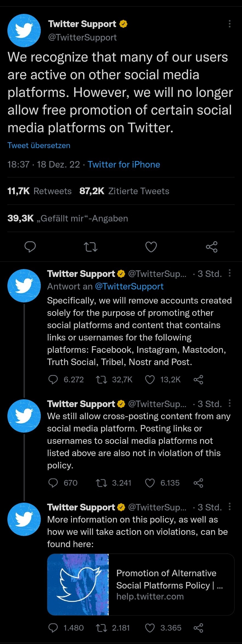The width and height of the screenshot is (242, 644).
Task: Reply to the tweet with the policy link
Action: tap(53, 628)
